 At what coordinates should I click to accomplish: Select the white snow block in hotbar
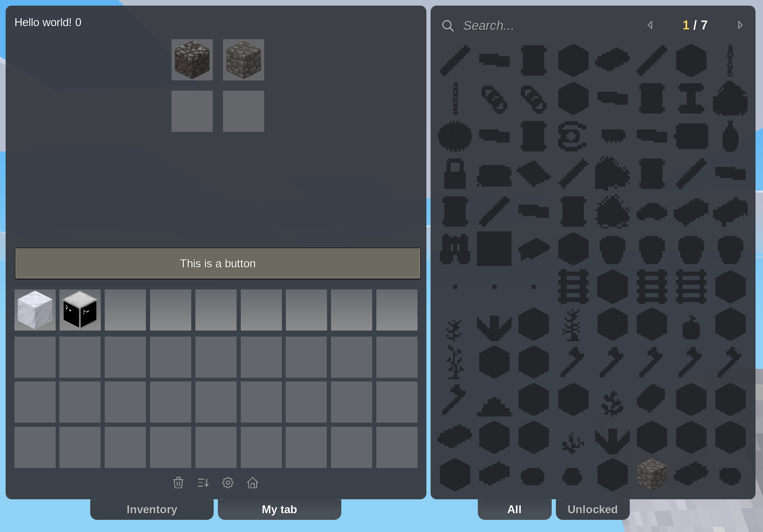[35, 310]
